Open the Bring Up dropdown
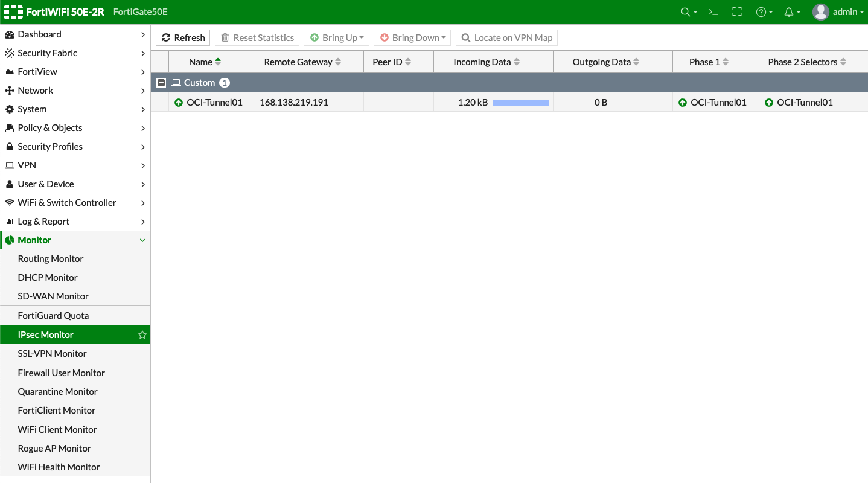 [336, 37]
